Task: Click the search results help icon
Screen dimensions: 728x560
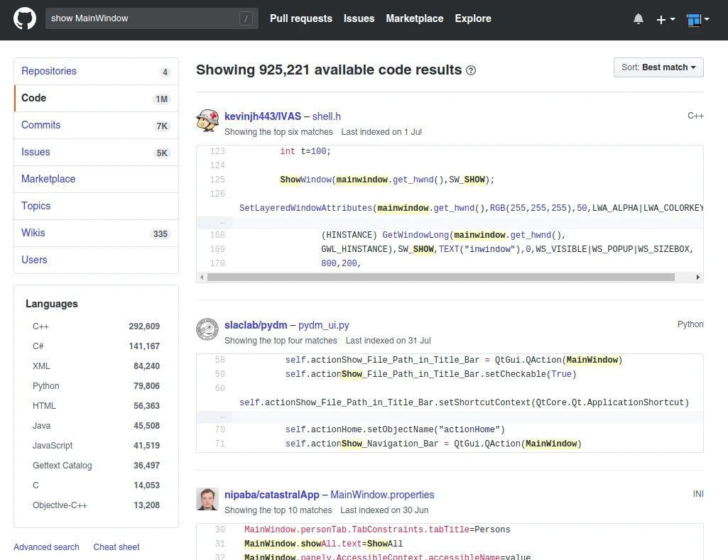Action: point(471,70)
